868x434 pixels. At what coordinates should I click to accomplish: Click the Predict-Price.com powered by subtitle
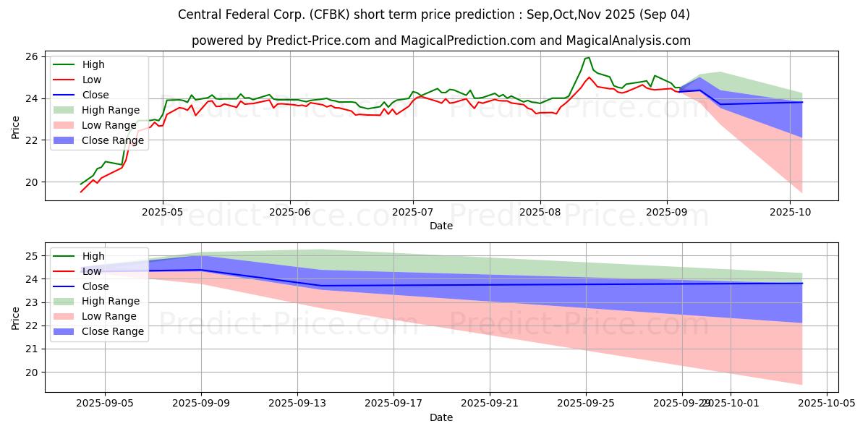441,41
